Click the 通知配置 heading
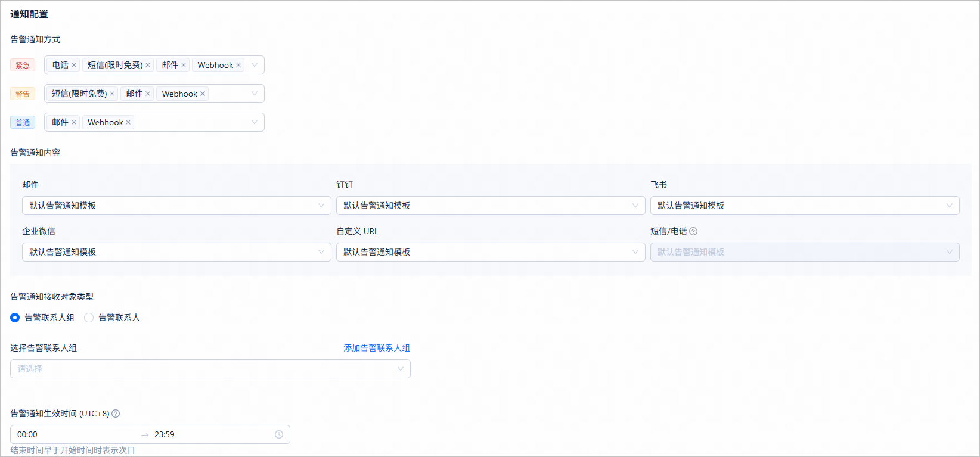Image resolution: width=980 pixels, height=457 pixels. 29,14
